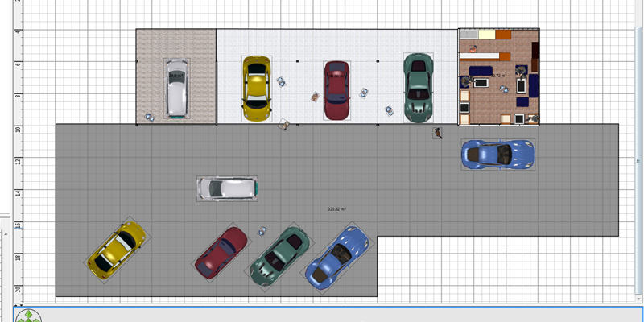This screenshot has width=644, height=322.
Task: Click the person between angled red and green cars
Action: (262, 231)
